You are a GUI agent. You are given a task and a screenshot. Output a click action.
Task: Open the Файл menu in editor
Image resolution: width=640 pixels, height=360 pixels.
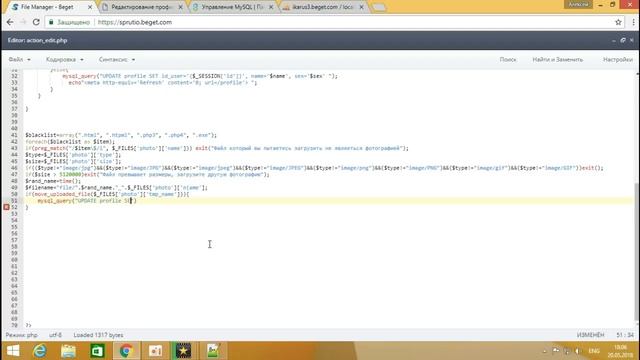point(19,60)
